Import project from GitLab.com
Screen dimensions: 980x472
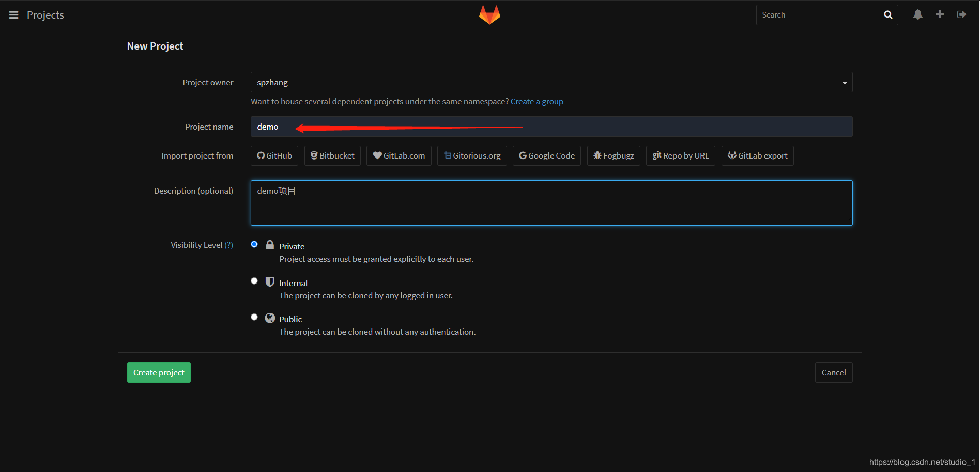coord(399,155)
